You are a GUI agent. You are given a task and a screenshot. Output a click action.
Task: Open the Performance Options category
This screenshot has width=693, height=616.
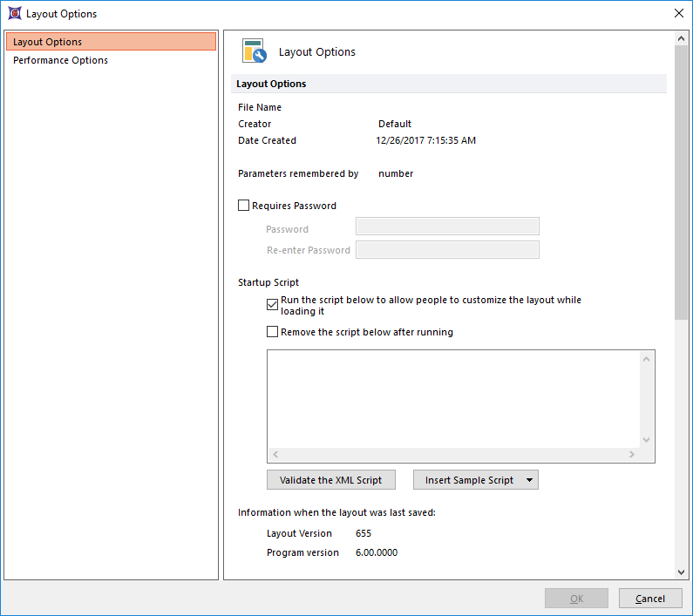tap(61, 60)
